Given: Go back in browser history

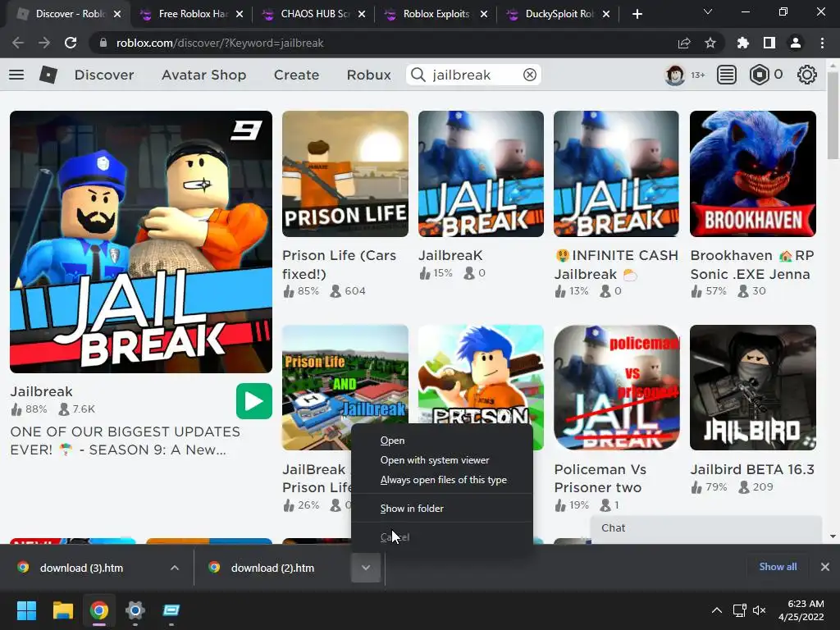Looking at the screenshot, I should point(18,43).
